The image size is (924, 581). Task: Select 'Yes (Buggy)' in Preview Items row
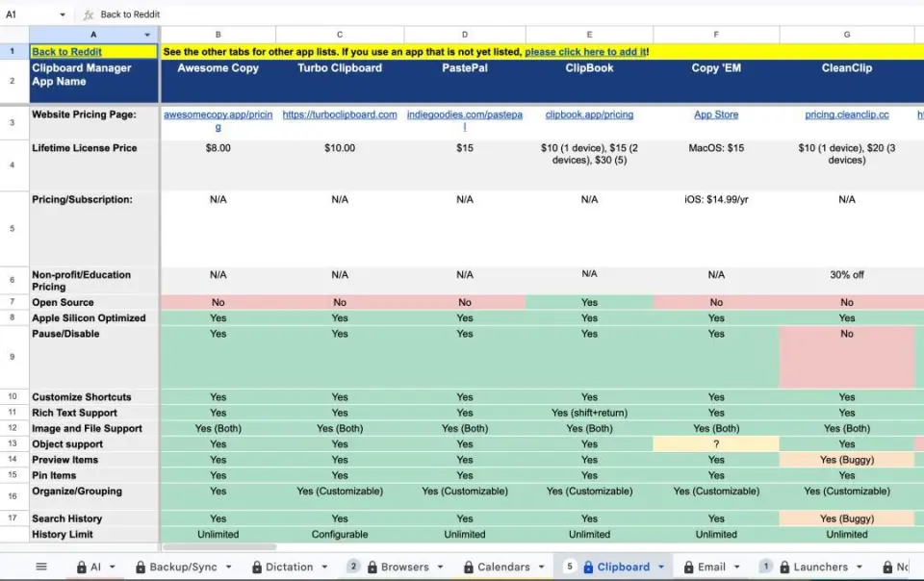click(847, 460)
